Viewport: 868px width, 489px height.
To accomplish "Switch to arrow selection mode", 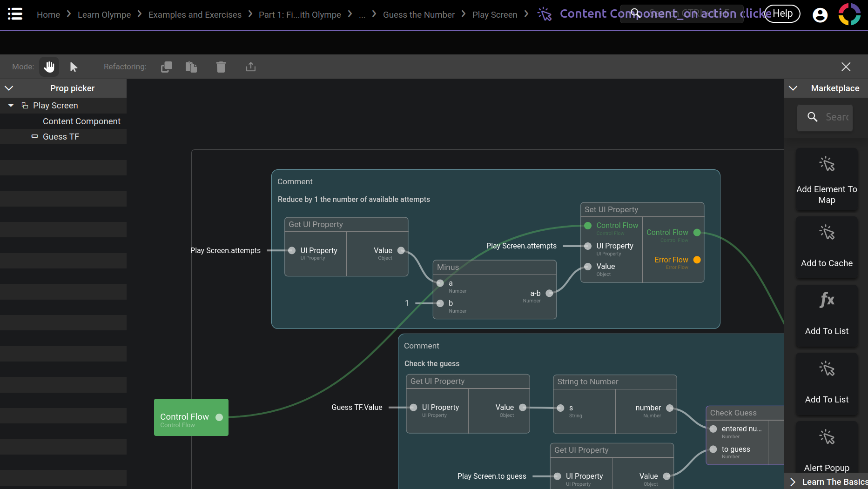I will [74, 67].
